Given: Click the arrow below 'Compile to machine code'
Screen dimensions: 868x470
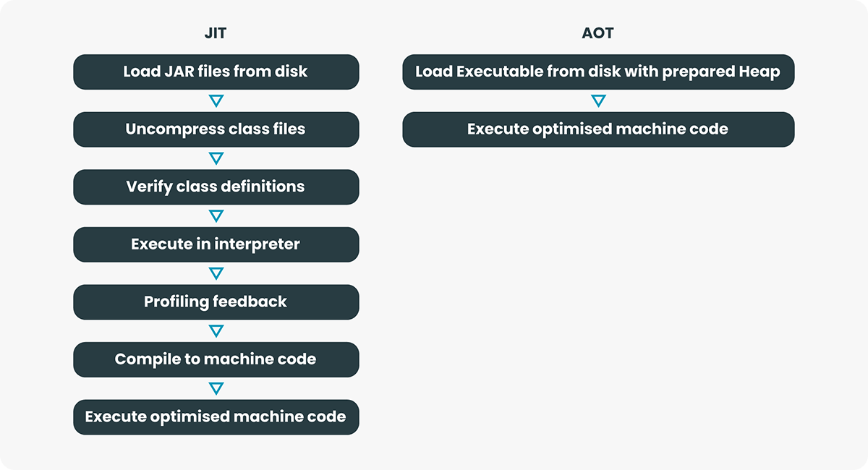Looking at the screenshot, I should point(216,388).
